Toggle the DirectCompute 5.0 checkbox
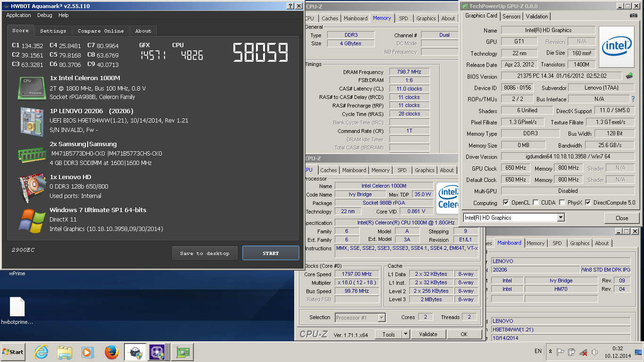The width and height of the screenshot is (644, 362). 588,203
